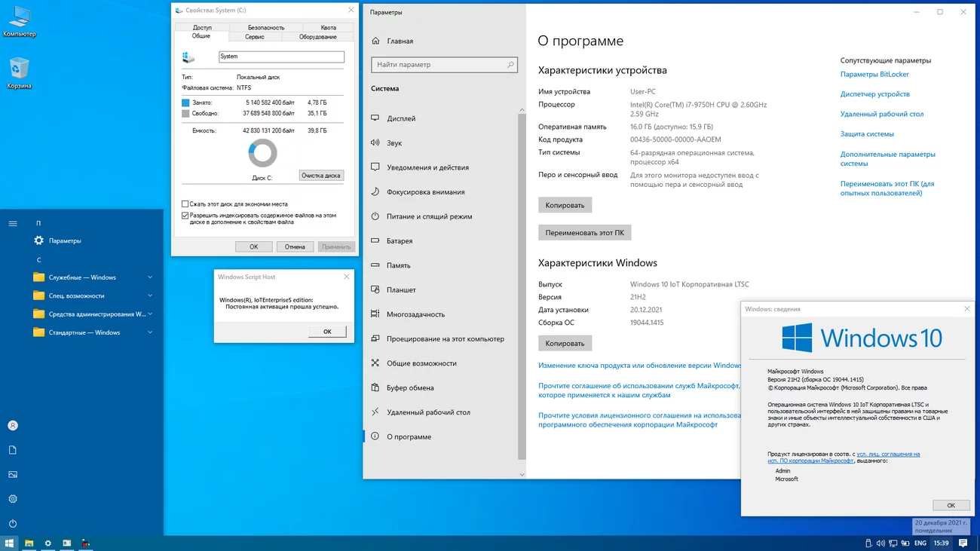
Task: Click the Многозадачность icon
Action: 375,314
